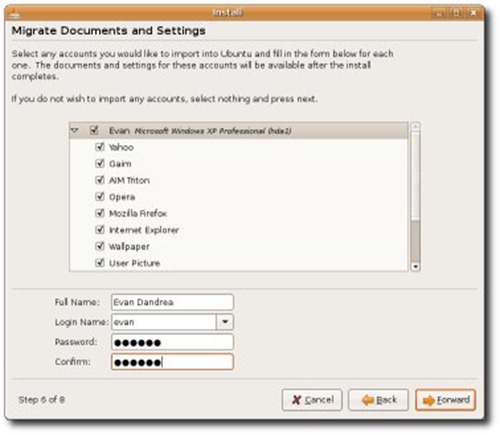Click the red X icon on Cancel
Viewport: 500px width, 435px height.
click(296, 400)
